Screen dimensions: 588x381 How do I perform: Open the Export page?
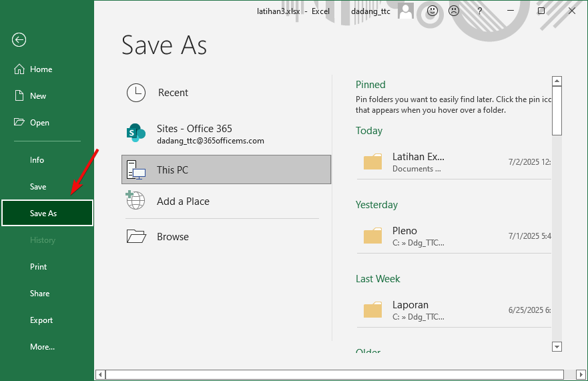tap(47, 320)
